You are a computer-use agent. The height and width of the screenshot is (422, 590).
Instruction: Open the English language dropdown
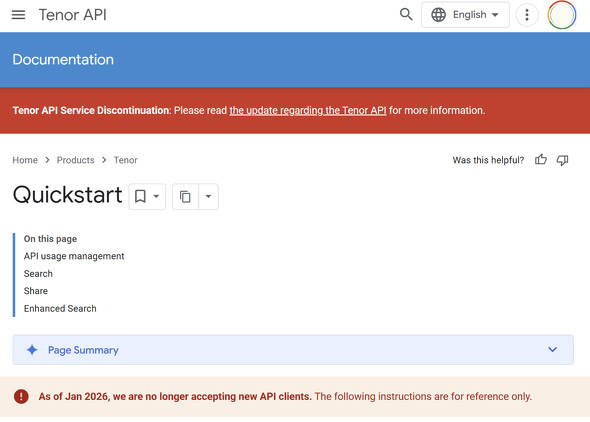465,15
